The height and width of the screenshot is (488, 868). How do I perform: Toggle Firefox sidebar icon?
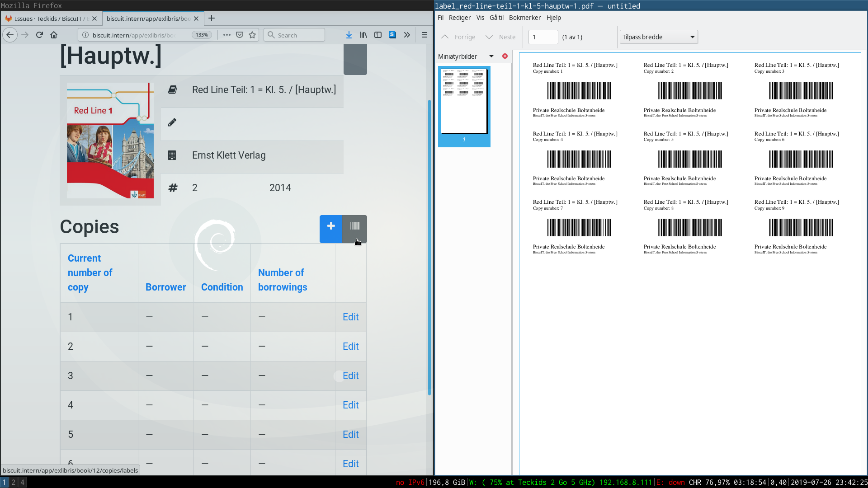click(378, 35)
